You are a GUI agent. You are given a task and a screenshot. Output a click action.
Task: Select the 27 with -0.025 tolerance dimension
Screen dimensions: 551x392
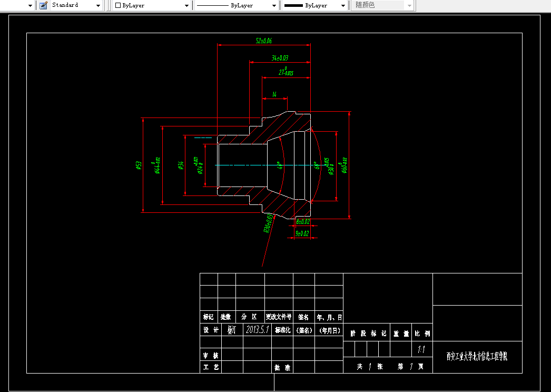[286, 71]
